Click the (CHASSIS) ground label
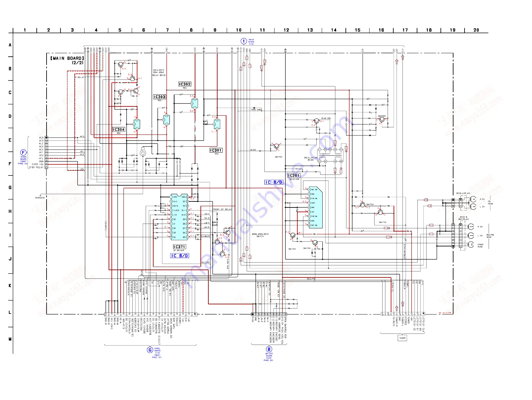 tap(40, 198)
